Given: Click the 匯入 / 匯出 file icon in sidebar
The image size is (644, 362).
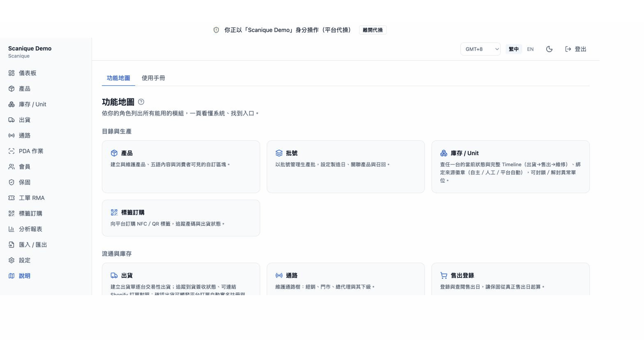Looking at the screenshot, I should (x=11, y=245).
